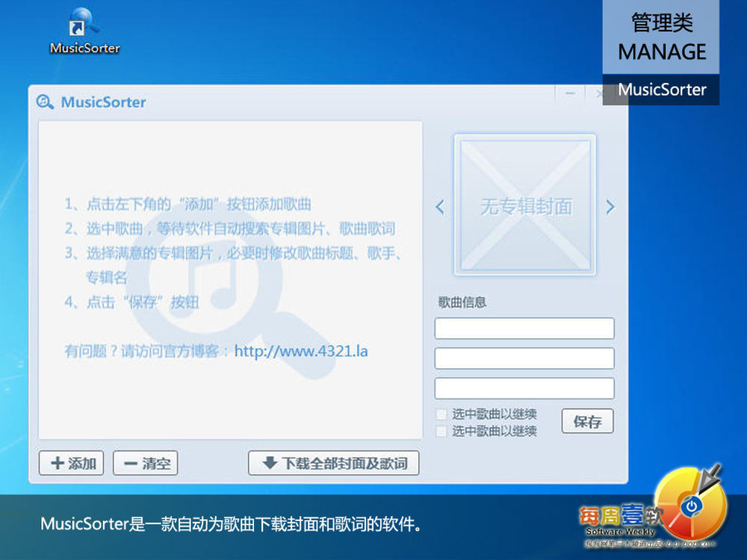The width and height of the screenshot is (747, 560).
Task: Open the http://www.4321.la blog link
Action: coord(301,352)
